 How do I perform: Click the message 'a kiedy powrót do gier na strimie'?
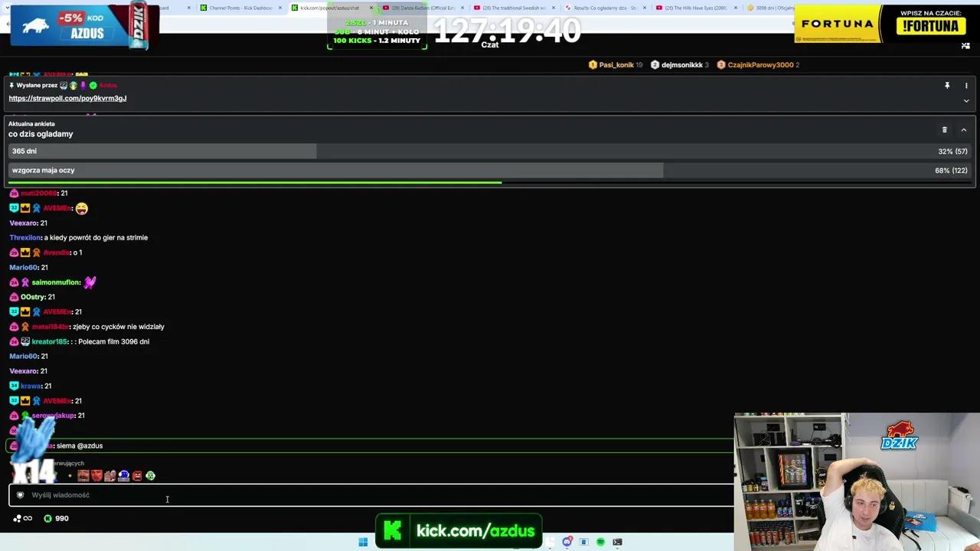click(96, 238)
